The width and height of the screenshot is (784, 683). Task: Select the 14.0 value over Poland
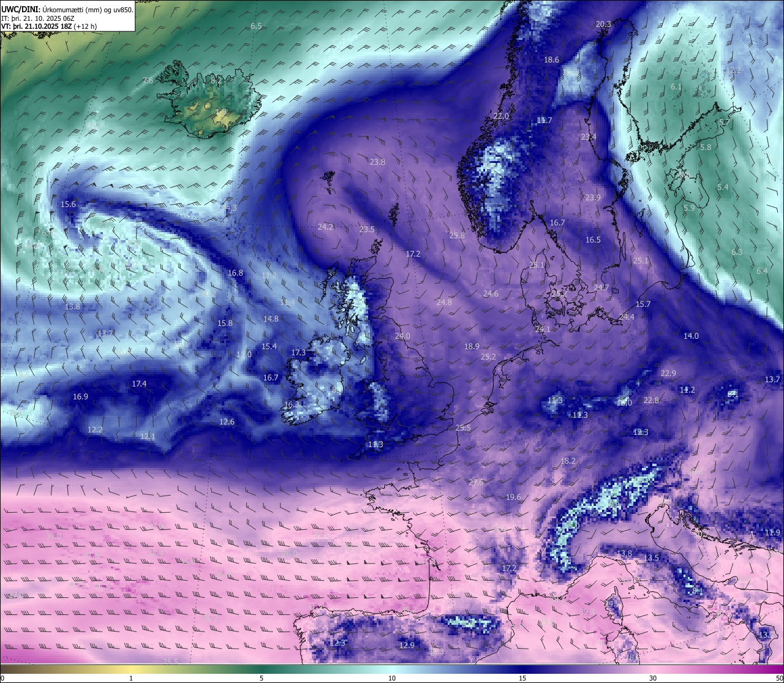pyautogui.click(x=691, y=336)
